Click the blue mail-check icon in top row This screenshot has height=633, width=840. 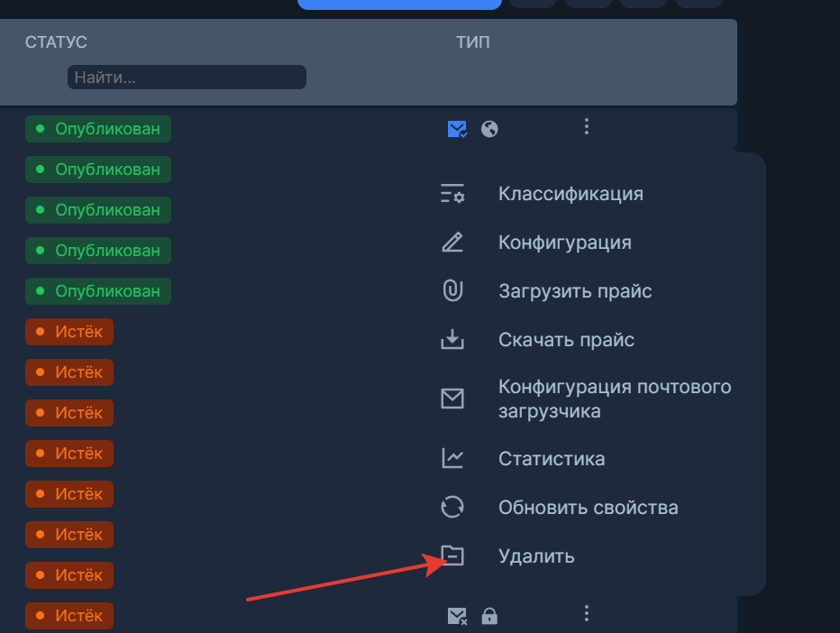pyautogui.click(x=458, y=129)
